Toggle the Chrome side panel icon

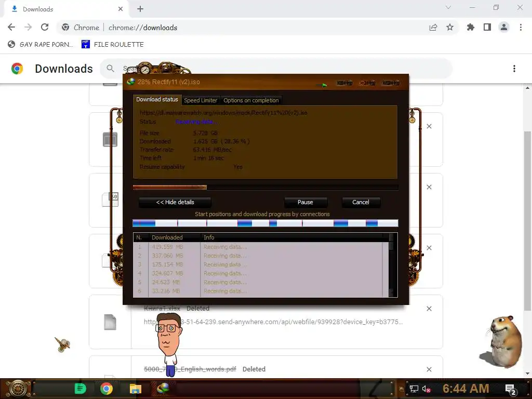point(487,28)
